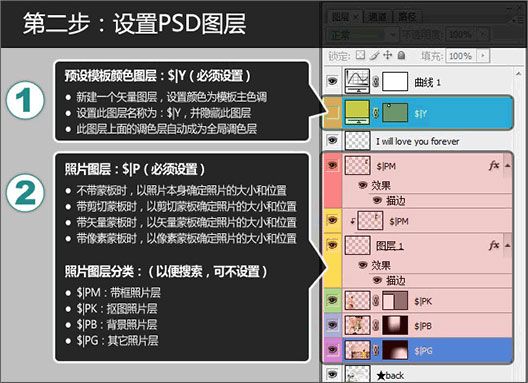Click the lock image pixels brush icon

[x=374, y=55]
